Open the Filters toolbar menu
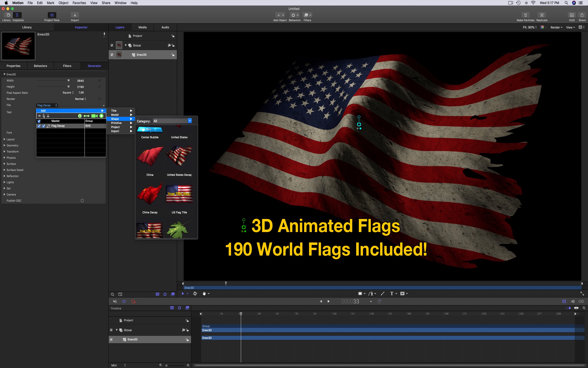The image size is (588, 368). [307, 15]
